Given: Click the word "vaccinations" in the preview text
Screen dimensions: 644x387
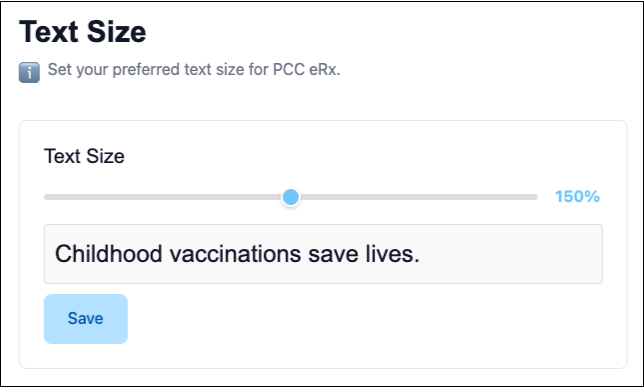Looking at the screenshot, I should (x=235, y=253).
